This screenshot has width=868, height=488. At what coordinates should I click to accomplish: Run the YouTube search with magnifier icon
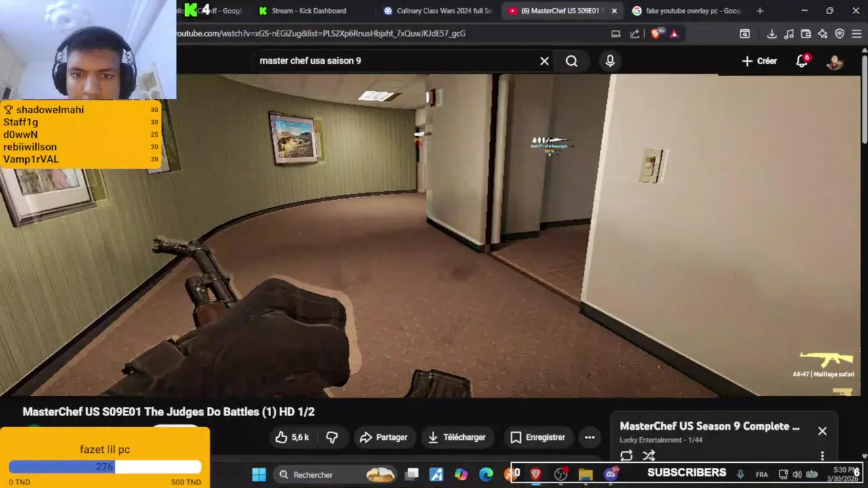point(572,61)
